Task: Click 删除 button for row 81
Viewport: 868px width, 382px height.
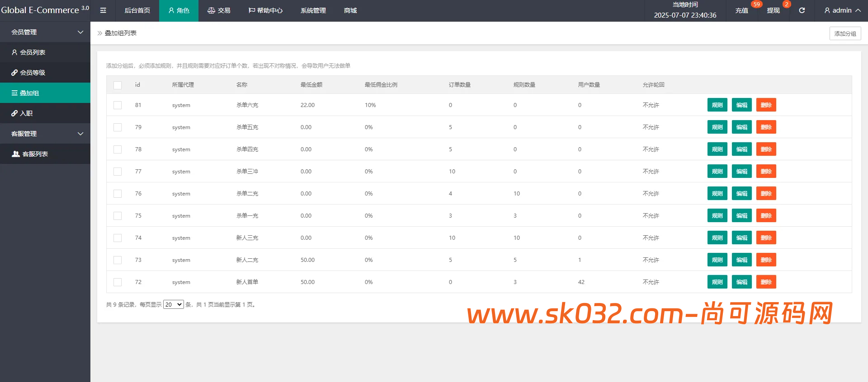Action: 766,105
